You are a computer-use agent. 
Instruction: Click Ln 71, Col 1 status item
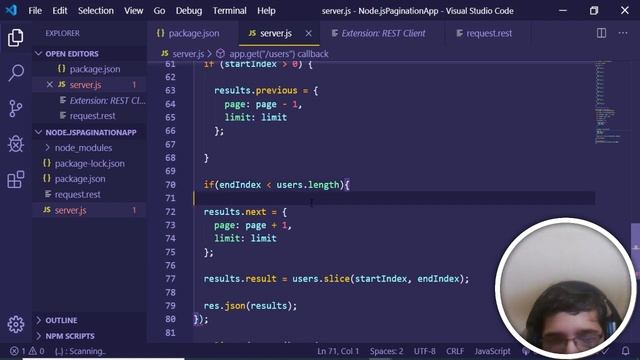click(338, 351)
